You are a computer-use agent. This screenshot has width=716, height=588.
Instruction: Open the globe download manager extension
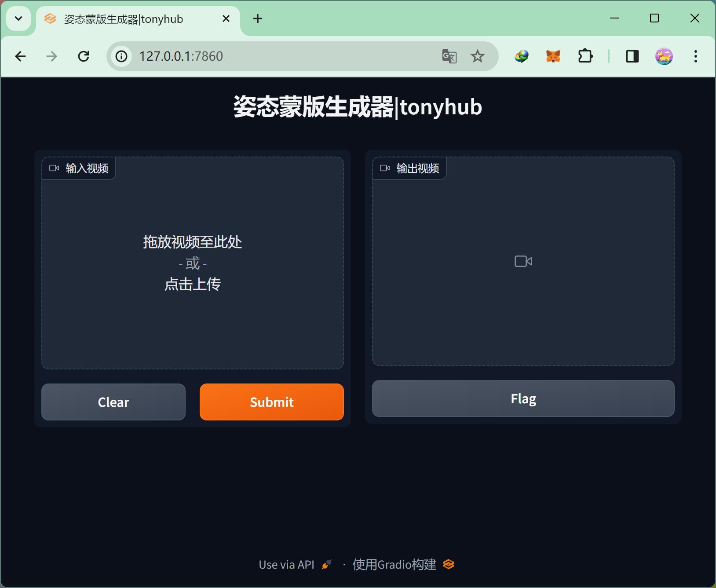coord(522,56)
